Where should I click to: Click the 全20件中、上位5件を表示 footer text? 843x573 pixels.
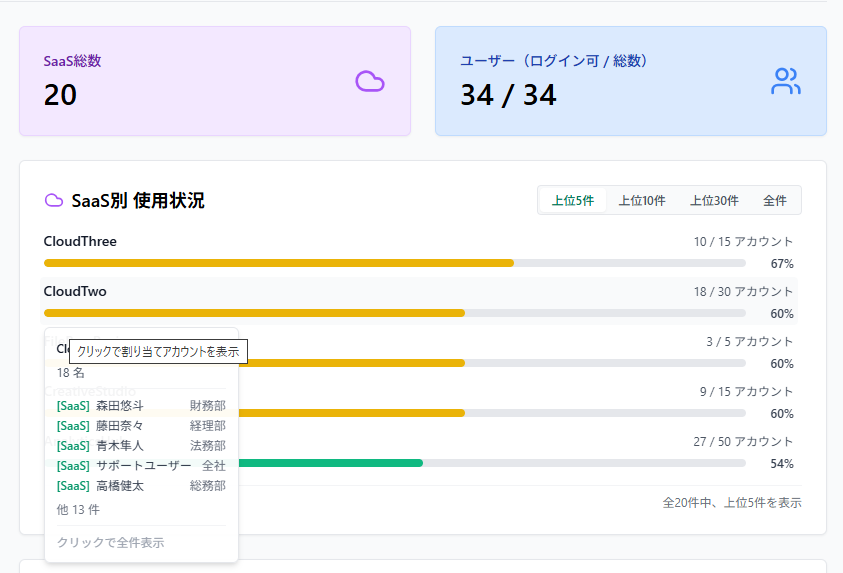(732, 503)
